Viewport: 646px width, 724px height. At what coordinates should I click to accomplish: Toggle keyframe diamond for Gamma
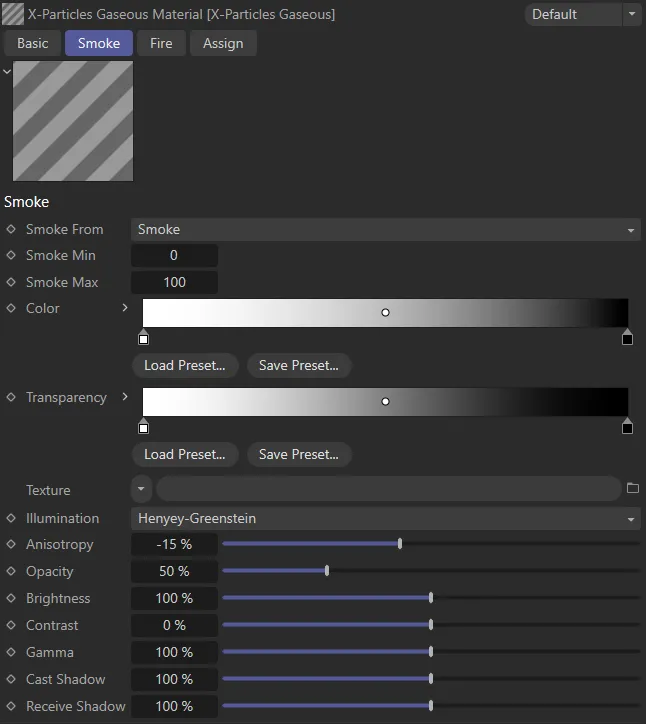[11, 652]
